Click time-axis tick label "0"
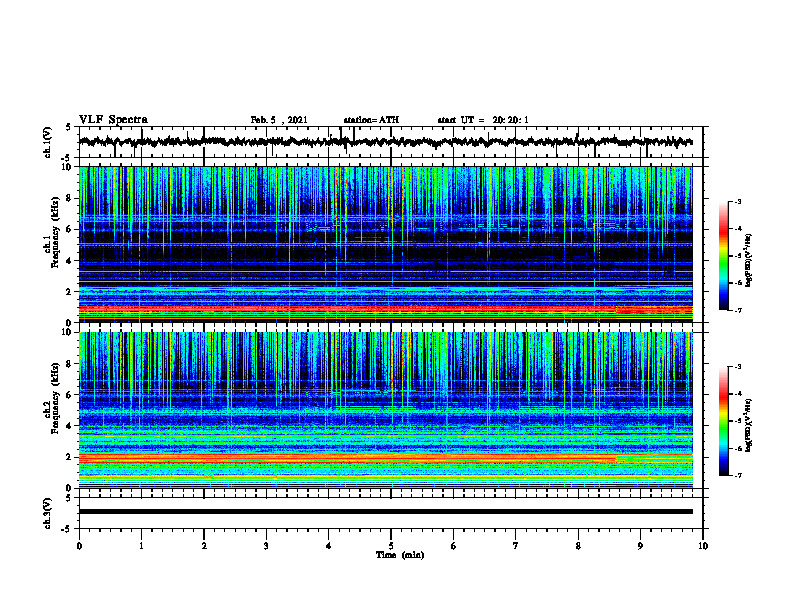Image resolution: width=792 pixels, height=612 pixels. [79, 546]
